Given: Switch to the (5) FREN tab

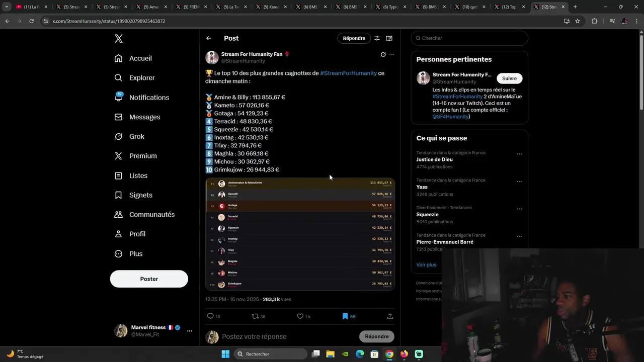Looking at the screenshot, I should coord(191,7).
